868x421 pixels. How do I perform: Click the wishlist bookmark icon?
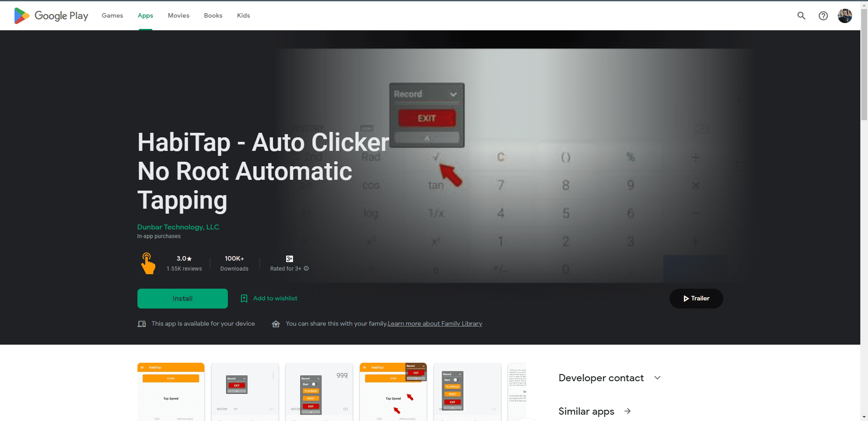pyautogui.click(x=244, y=299)
